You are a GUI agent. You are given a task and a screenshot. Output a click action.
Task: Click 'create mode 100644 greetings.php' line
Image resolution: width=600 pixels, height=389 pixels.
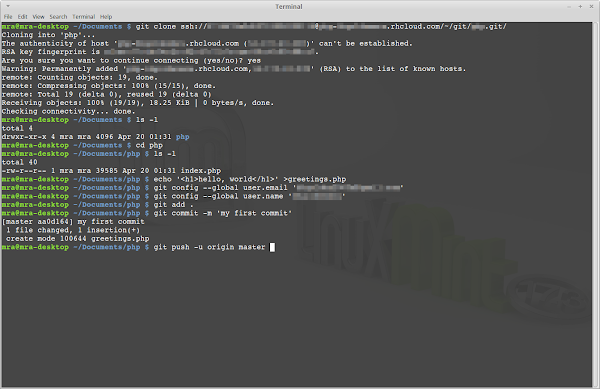[78, 238]
